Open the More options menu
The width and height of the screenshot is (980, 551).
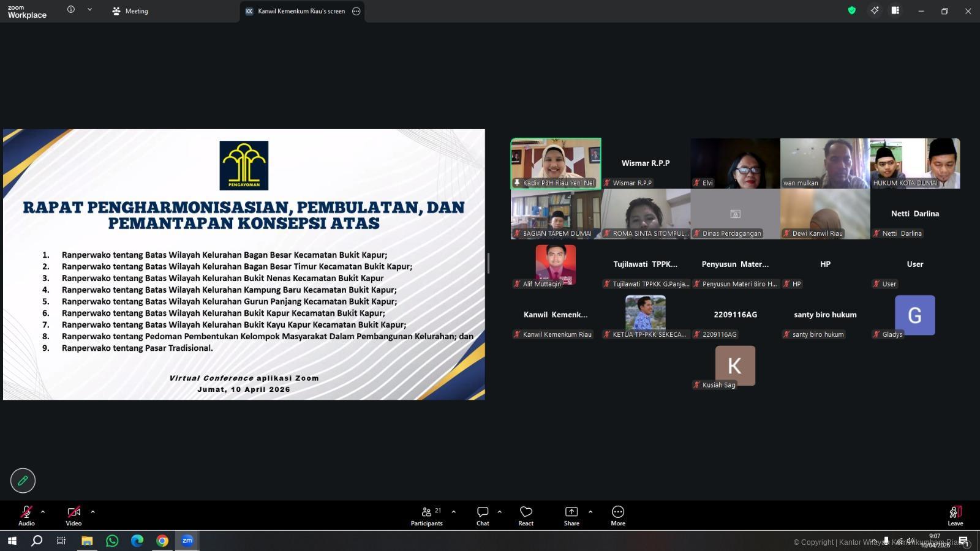point(617,515)
